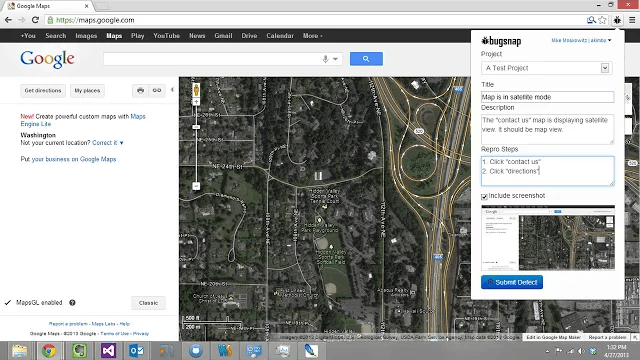Screen dimensions: 640x360
Task: Expand search options arrow next to microphone
Action: click(x=336, y=59)
